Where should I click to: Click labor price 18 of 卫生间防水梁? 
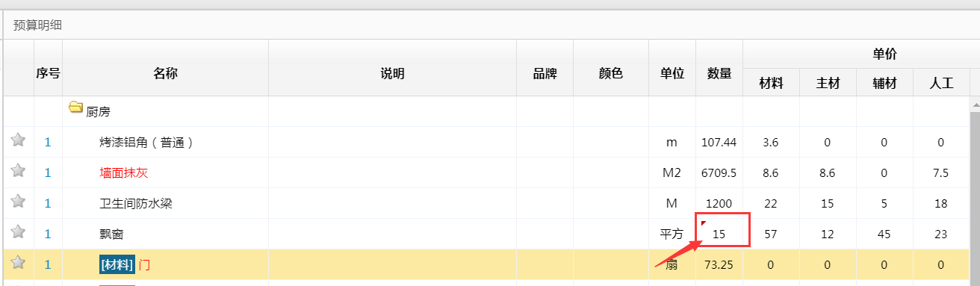pyautogui.click(x=940, y=203)
